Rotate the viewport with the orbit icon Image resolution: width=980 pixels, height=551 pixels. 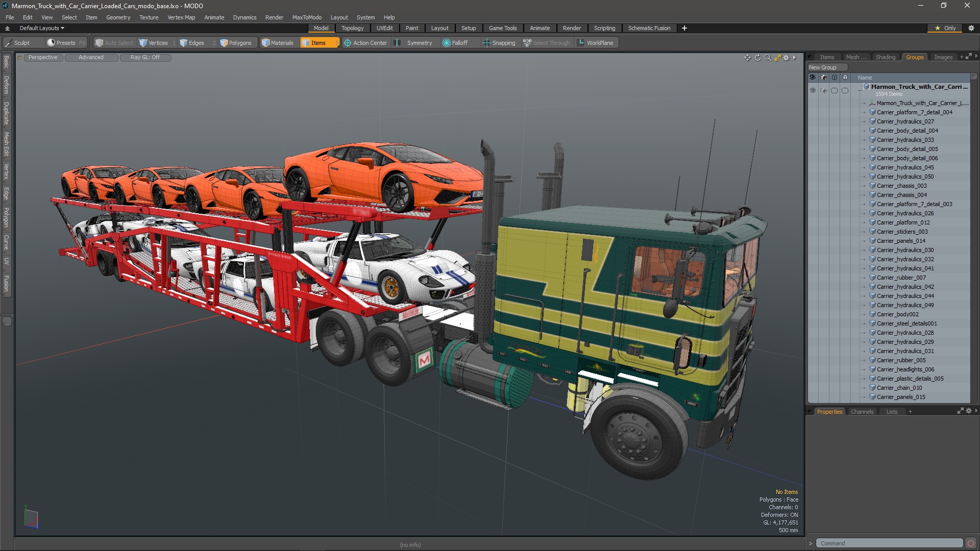coord(757,58)
